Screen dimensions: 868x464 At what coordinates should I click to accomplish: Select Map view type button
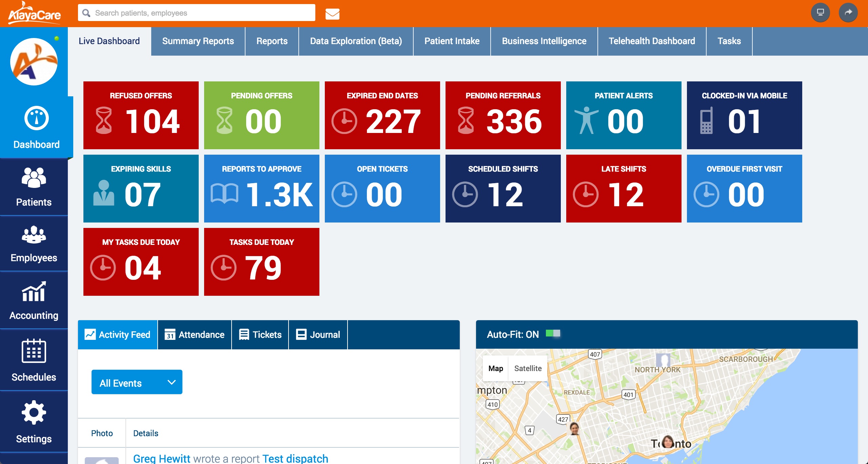495,368
